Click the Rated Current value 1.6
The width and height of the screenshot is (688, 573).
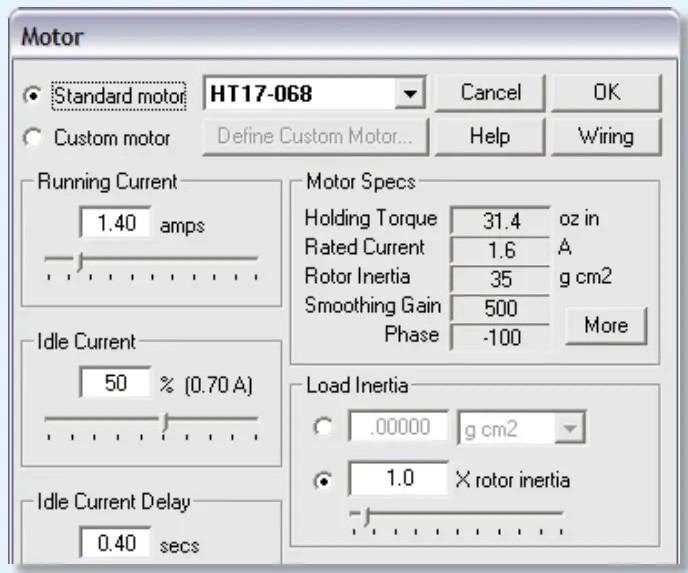(x=500, y=250)
